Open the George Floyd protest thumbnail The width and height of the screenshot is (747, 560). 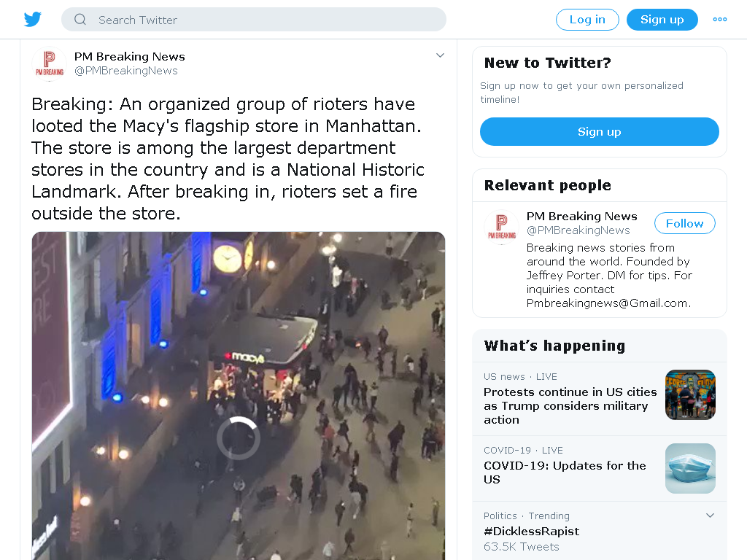point(690,394)
